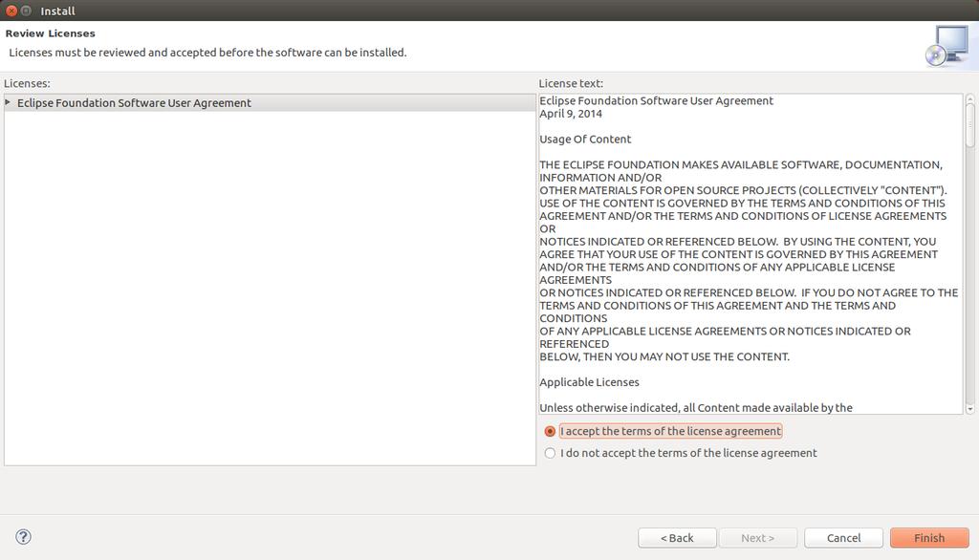Click the install wizard computer icon
979x560 pixels.
947,46
